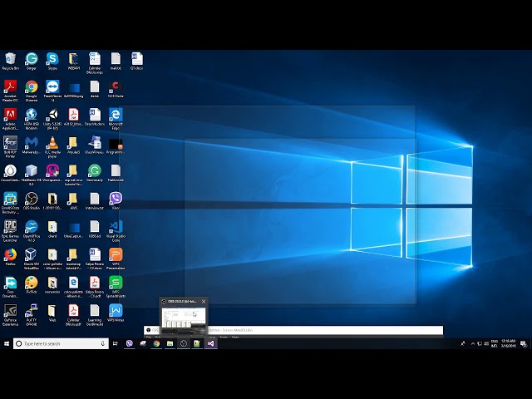
Task: Select the Kalpa Perera CV.pdf file
Action: coord(94,287)
